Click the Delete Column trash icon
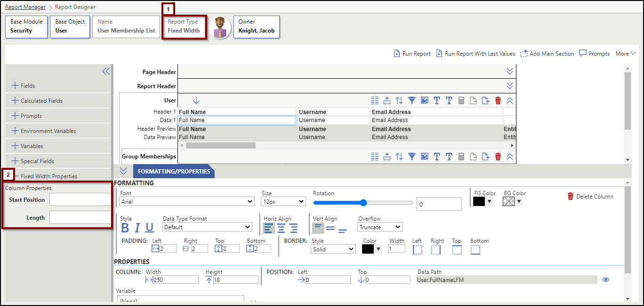This screenshot has width=644, height=306. pos(571,197)
